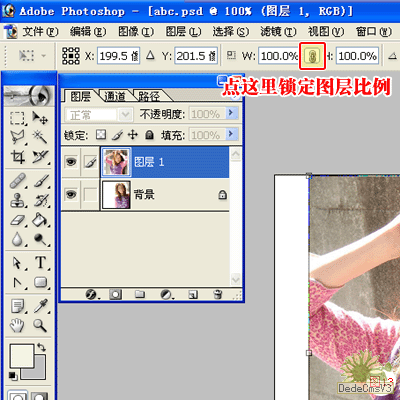This screenshot has width=400, height=400.
Task: Enable lock transparent pixels option
Action: click(101, 135)
